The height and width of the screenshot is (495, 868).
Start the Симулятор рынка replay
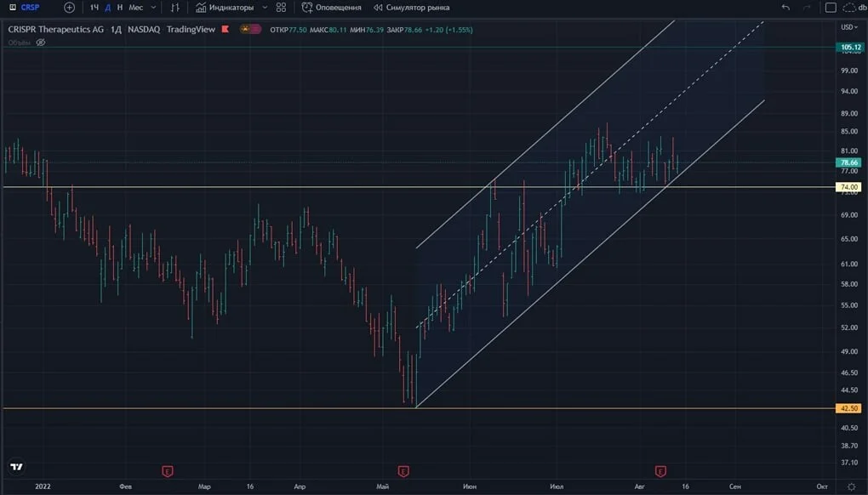[411, 8]
